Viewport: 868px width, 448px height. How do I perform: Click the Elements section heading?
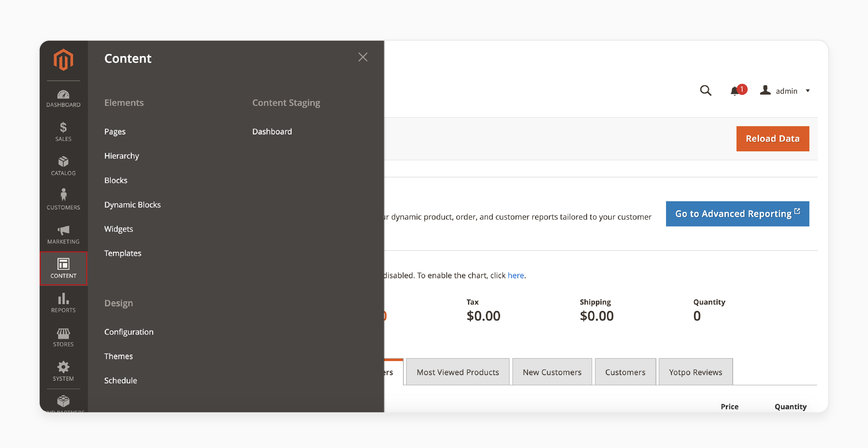point(124,102)
